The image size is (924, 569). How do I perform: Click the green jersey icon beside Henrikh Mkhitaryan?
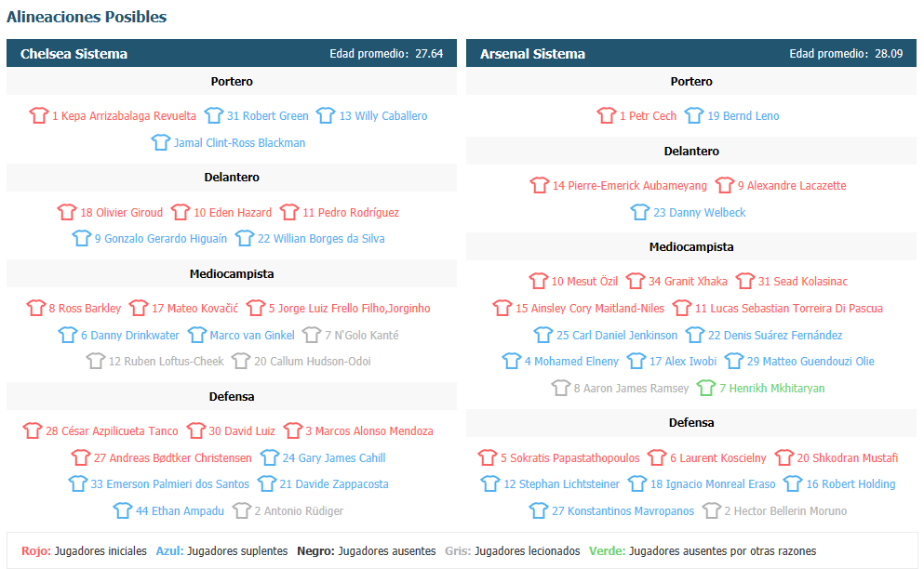[706, 389]
